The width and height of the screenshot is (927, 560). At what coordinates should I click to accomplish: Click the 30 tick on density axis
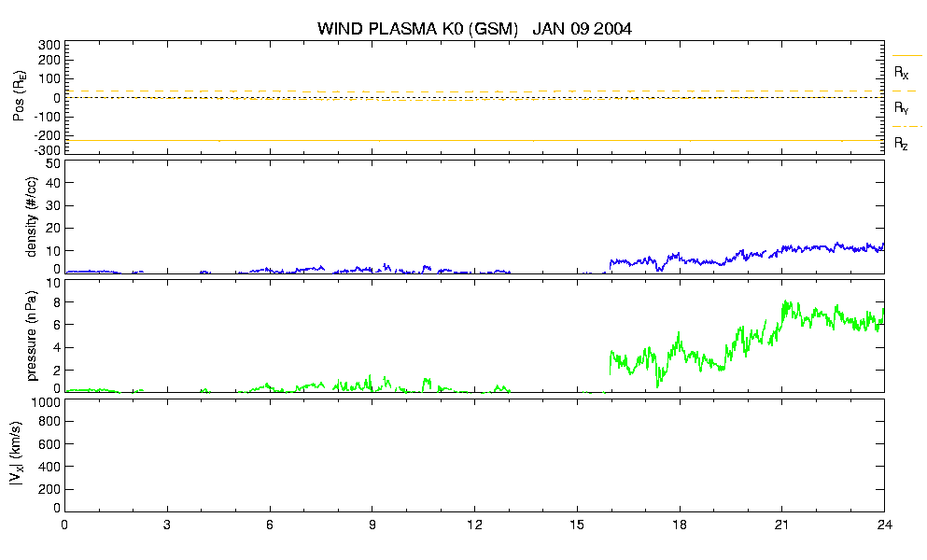53,205
